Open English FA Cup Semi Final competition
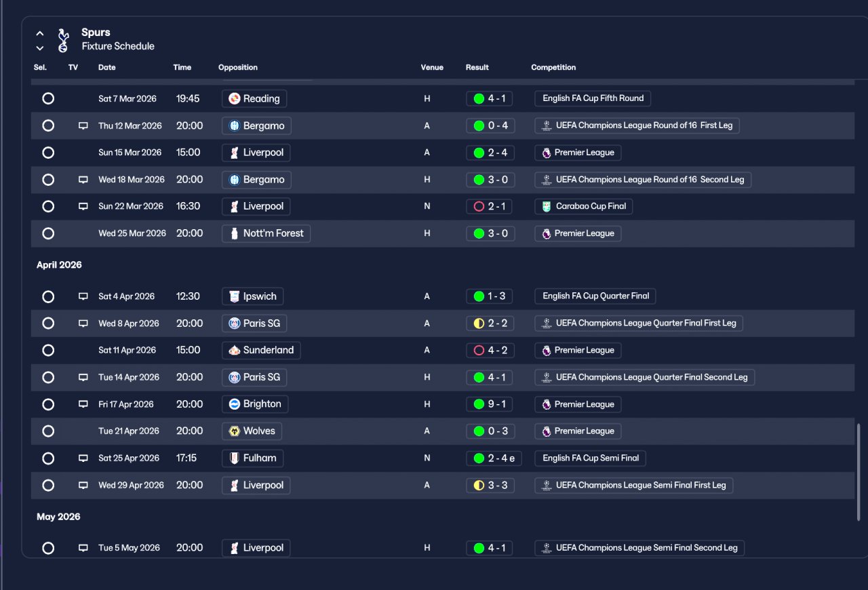 [x=590, y=458]
